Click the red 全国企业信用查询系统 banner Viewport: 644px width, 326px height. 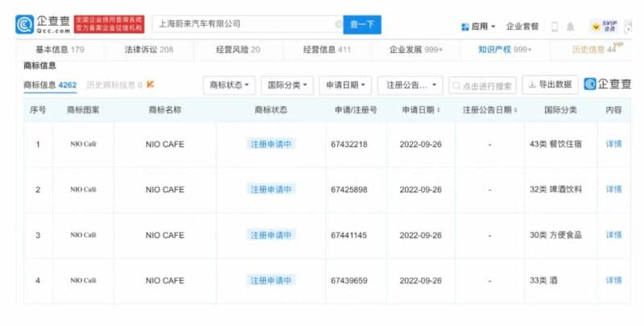[x=109, y=24]
